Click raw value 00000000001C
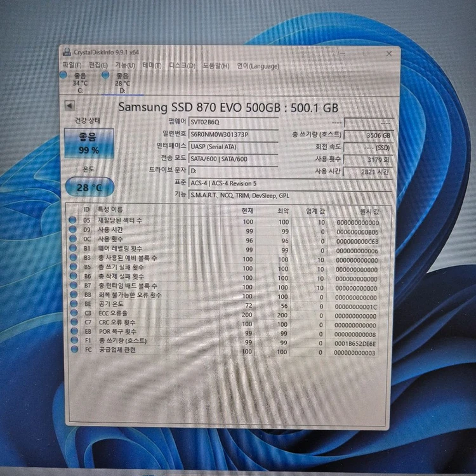 click(x=356, y=307)
